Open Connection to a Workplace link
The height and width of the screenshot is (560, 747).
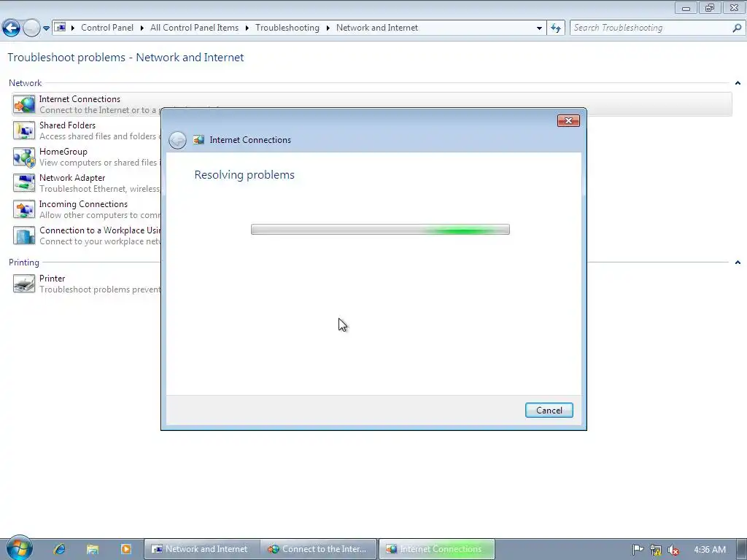click(100, 230)
